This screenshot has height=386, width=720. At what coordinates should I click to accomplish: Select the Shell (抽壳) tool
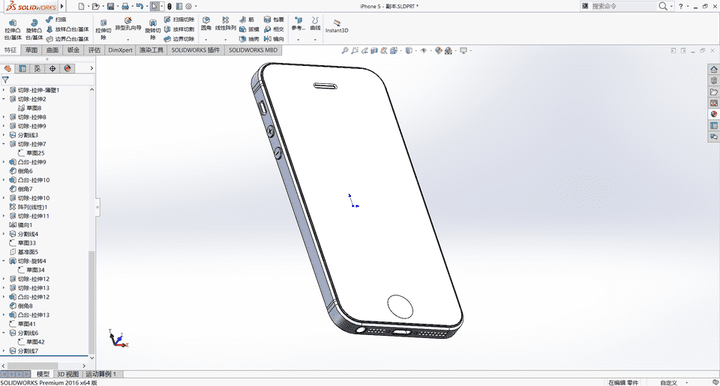click(249, 39)
